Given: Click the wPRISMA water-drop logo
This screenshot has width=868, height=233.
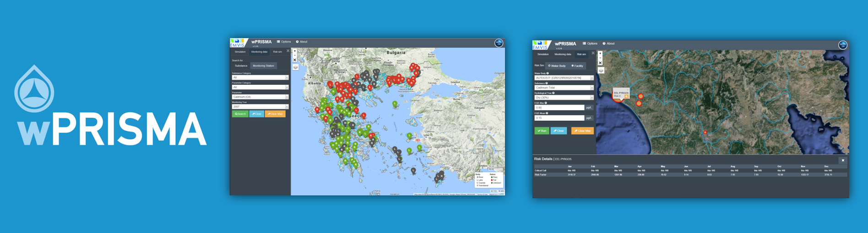Looking at the screenshot, I should tap(34, 89).
